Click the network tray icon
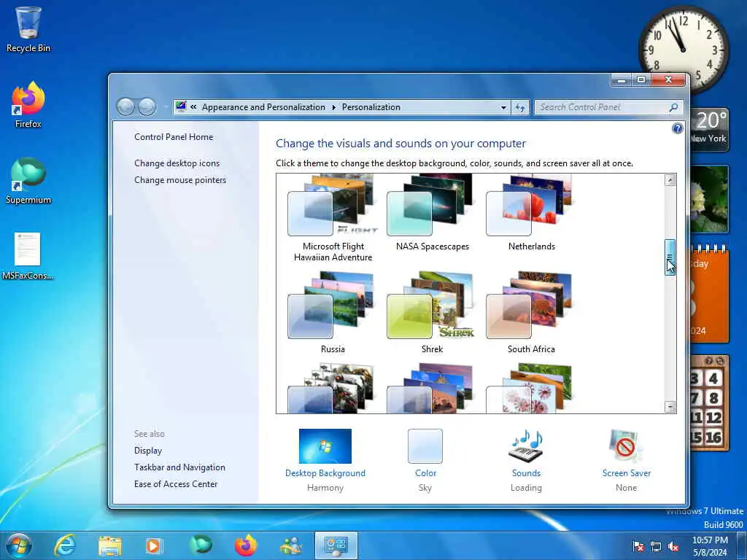 click(x=656, y=547)
